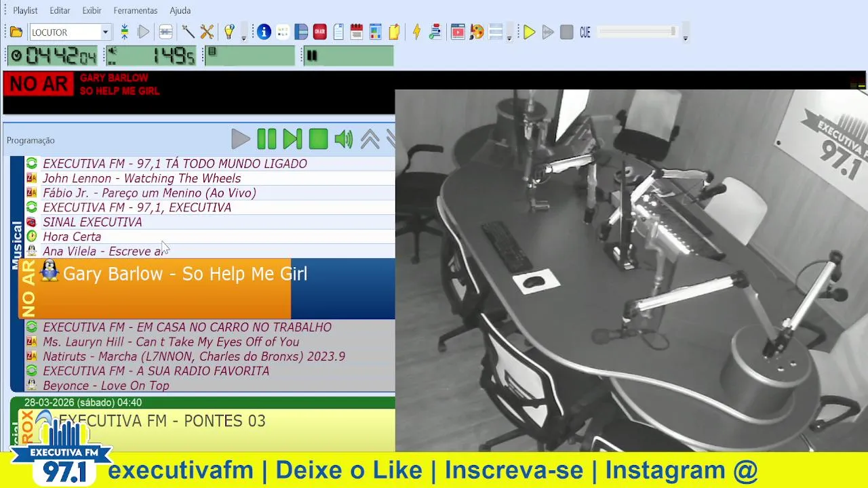Screen dimensions: 868x488
Task: Click the clock time display 04:42
Action: 54,56
